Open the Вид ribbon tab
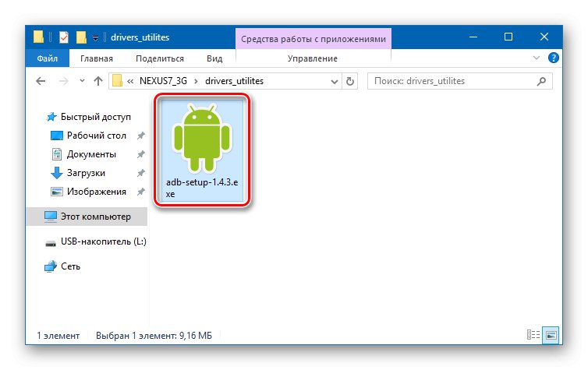This screenshot has width=588, height=370. (x=214, y=58)
